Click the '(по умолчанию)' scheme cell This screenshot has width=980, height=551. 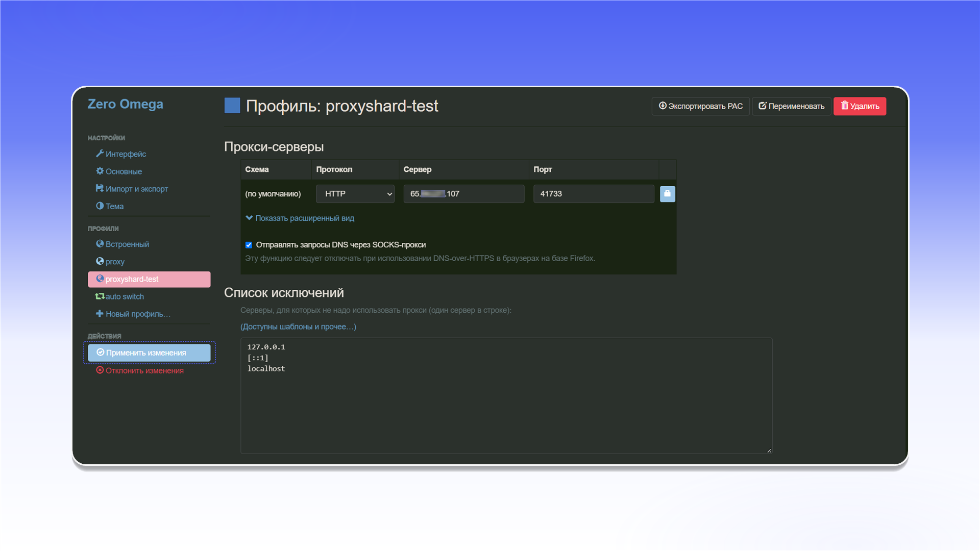coord(273,194)
